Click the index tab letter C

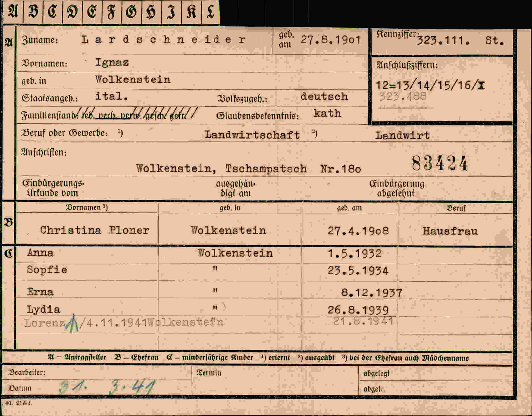[x=53, y=11]
